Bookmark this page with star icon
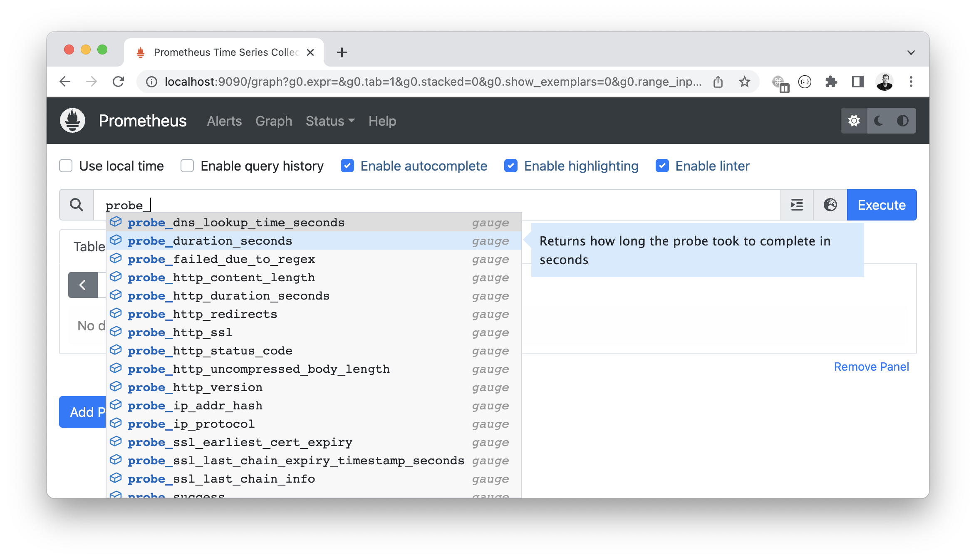 point(745,82)
